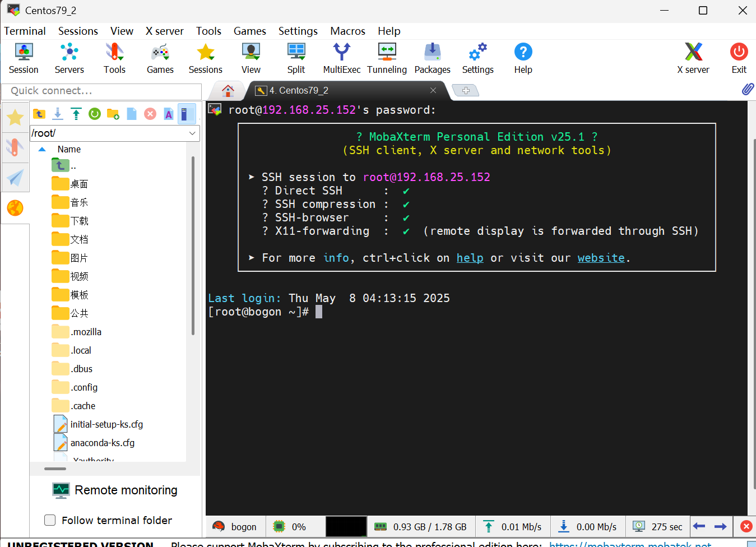
Task: Select the .mozilla folder
Action: coord(77,332)
